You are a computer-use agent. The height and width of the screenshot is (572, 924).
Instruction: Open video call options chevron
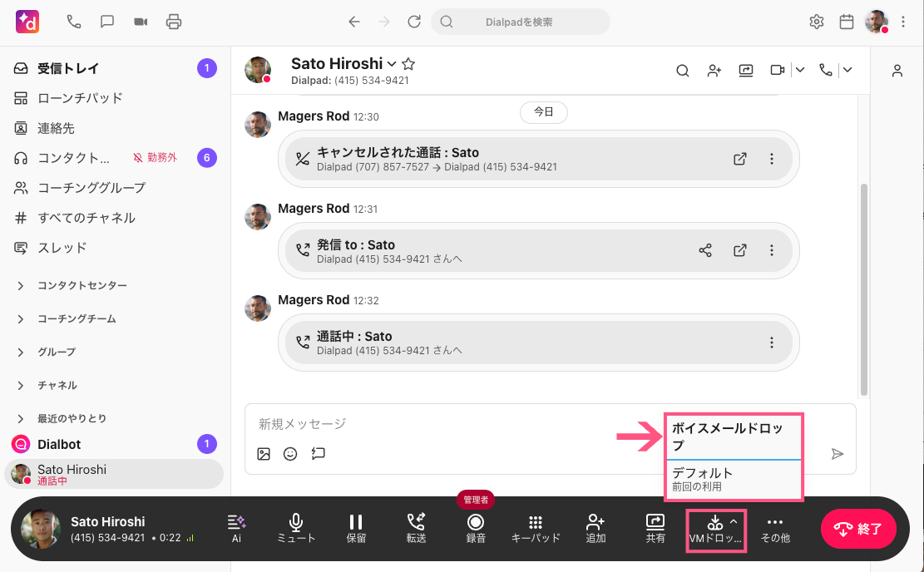tap(799, 70)
